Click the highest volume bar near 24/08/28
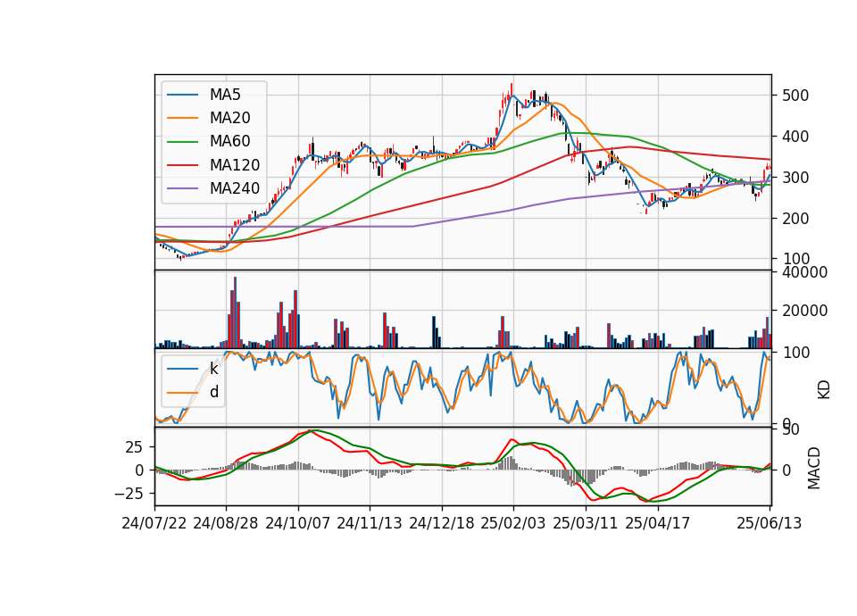Viewport: 857px width, 616px height. click(x=235, y=312)
